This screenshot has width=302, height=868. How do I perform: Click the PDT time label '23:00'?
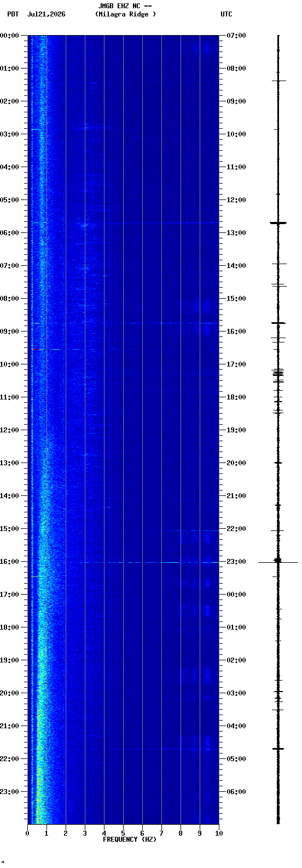9,792
